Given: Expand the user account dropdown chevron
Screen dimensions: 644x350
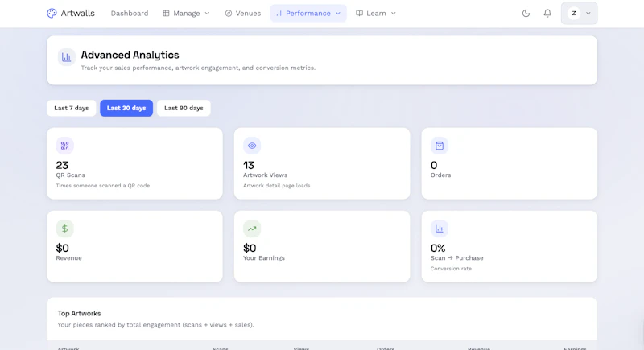Looking at the screenshot, I should (588, 13).
